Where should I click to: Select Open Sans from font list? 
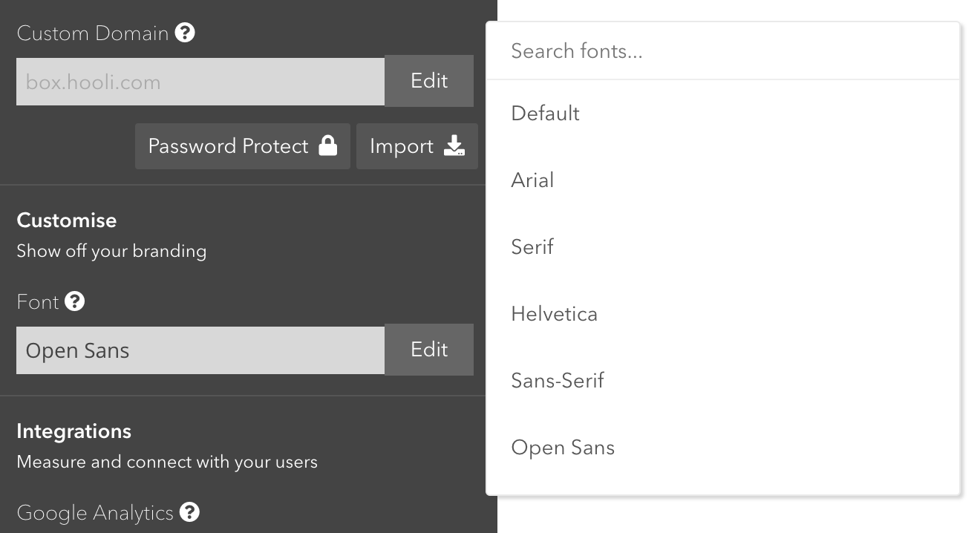[563, 448]
